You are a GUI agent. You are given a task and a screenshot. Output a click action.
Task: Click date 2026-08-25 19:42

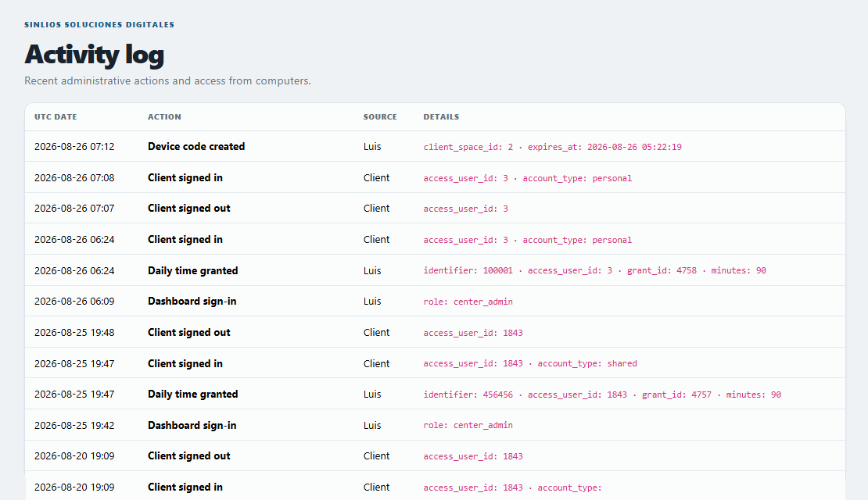74,425
